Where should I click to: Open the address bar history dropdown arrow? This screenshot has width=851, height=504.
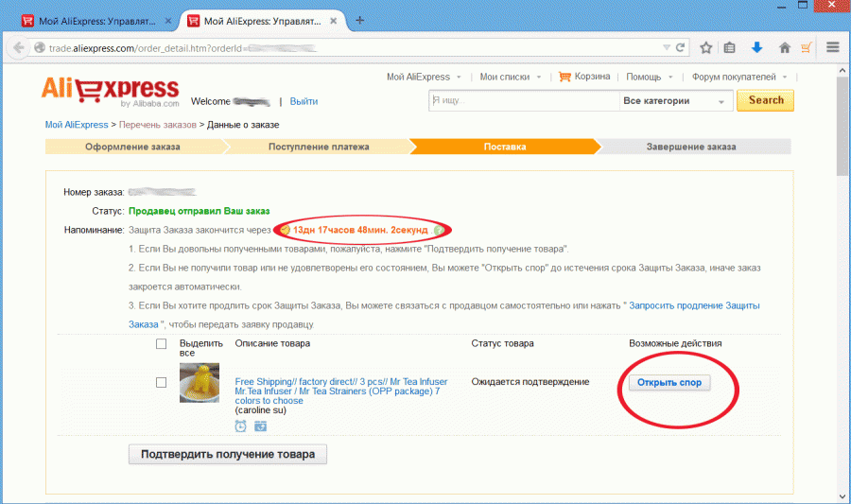coord(667,47)
